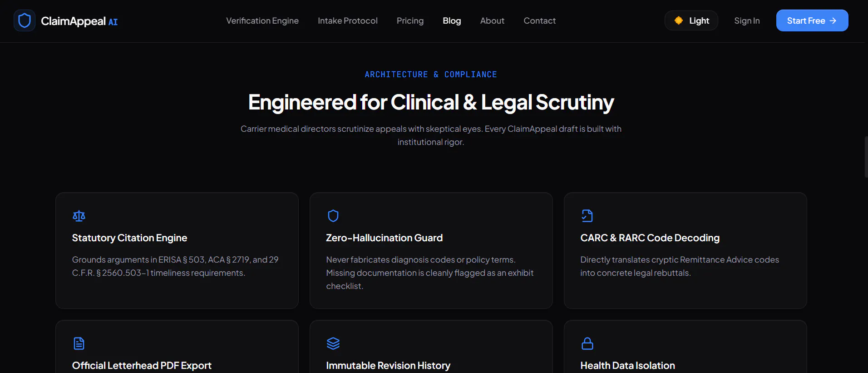The height and width of the screenshot is (373, 868).
Task: Click the document icon on CARC & RARC card
Action: click(x=587, y=216)
